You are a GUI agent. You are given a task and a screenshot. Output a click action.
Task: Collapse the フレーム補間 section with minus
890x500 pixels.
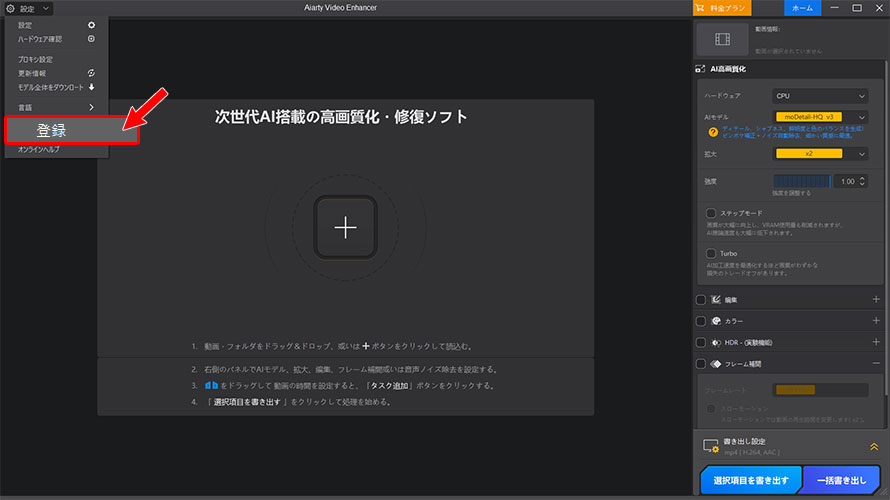coord(876,364)
